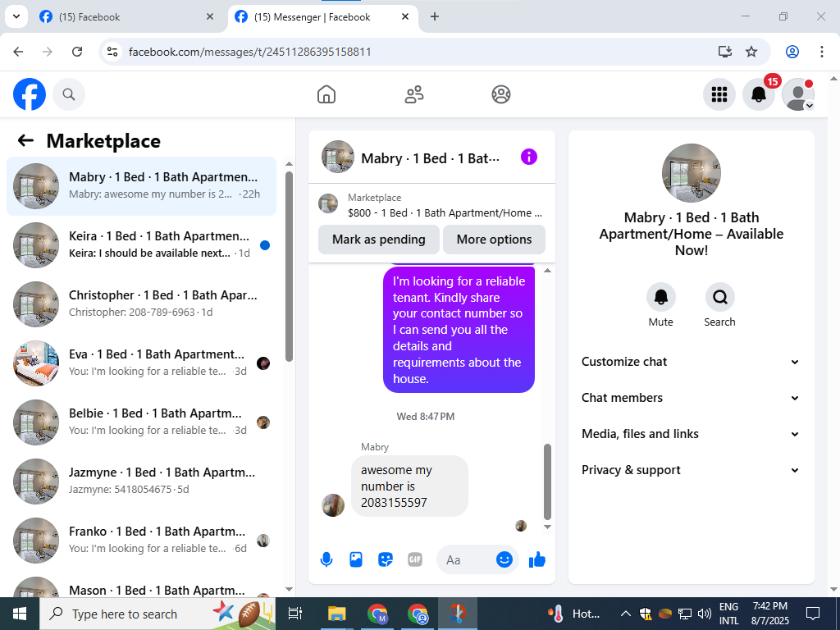
Task: Show hidden system tray icons chevron
Action: [625, 614]
